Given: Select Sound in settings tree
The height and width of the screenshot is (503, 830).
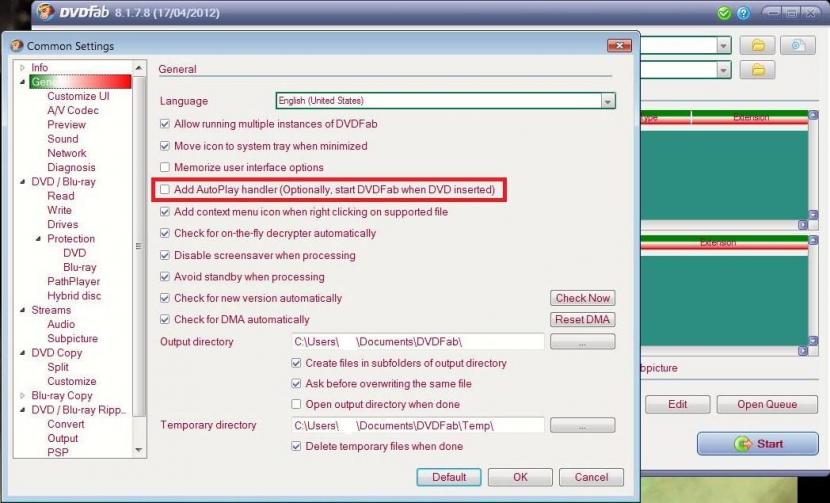Looking at the screenshot, I should point(62,139).
